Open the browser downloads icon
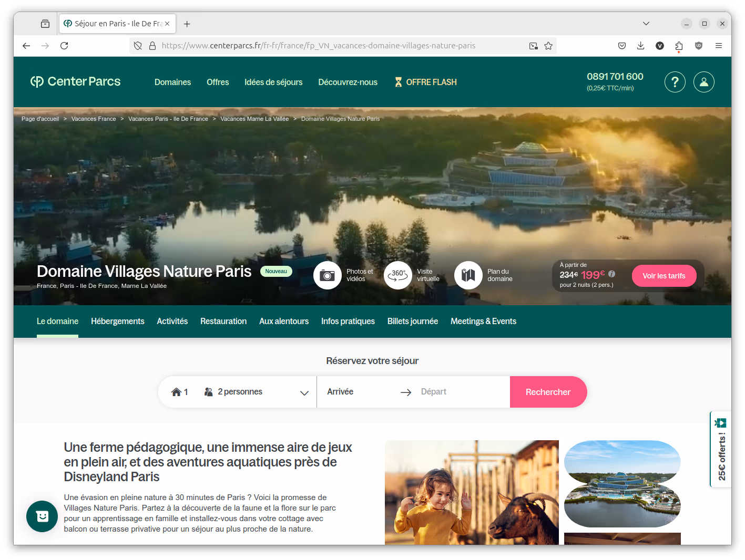Screen dimensions: 745x560 tap(640, 46)
